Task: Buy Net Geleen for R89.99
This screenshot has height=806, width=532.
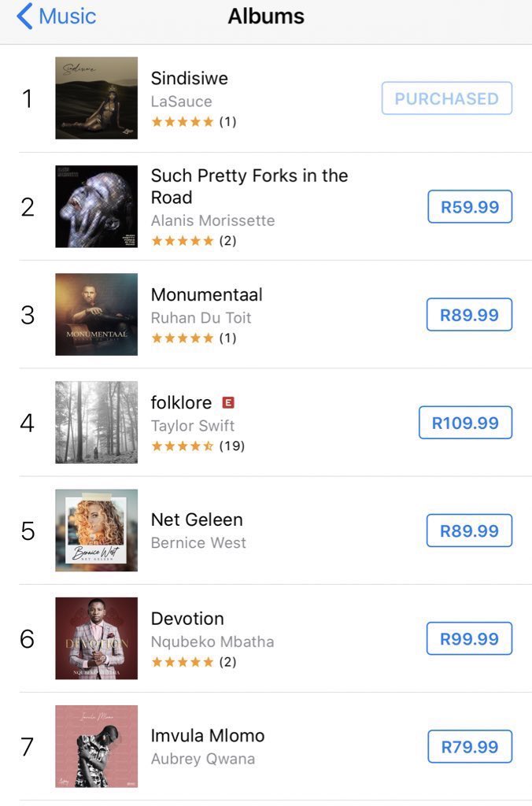Action: pos(469,531)
